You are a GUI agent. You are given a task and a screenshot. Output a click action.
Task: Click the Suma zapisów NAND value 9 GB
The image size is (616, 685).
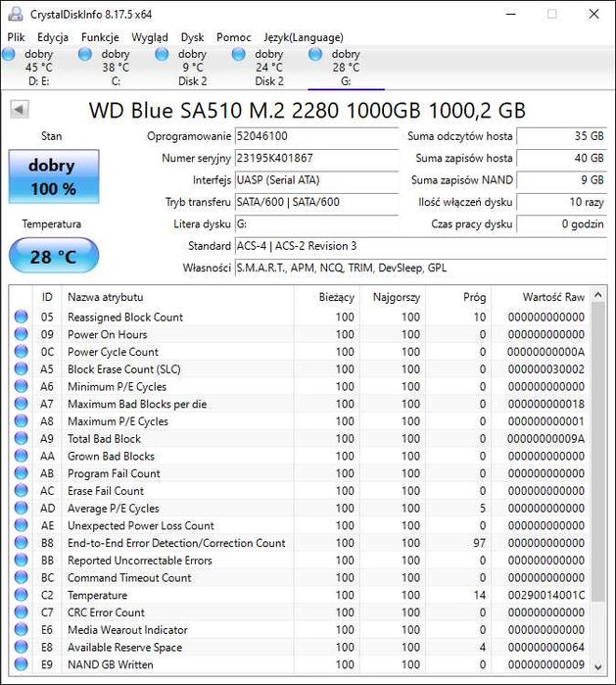562,180
